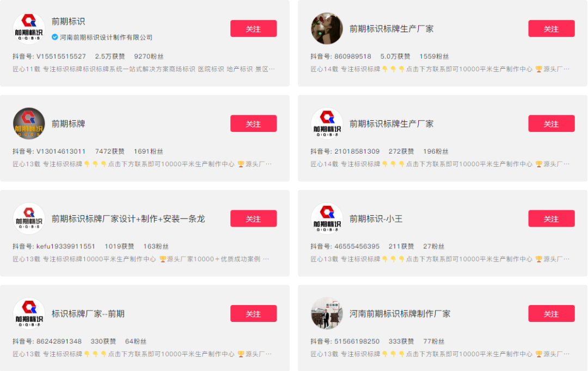
Task: Follow the top-right 前期标识标牌生产厂家 account
Action: [552, 28]
